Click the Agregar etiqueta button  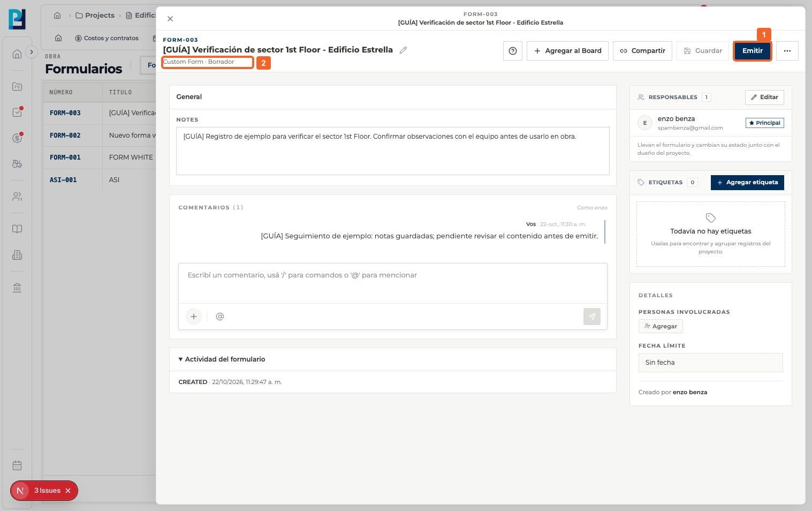pyautogui.click(x=747, y=183)
